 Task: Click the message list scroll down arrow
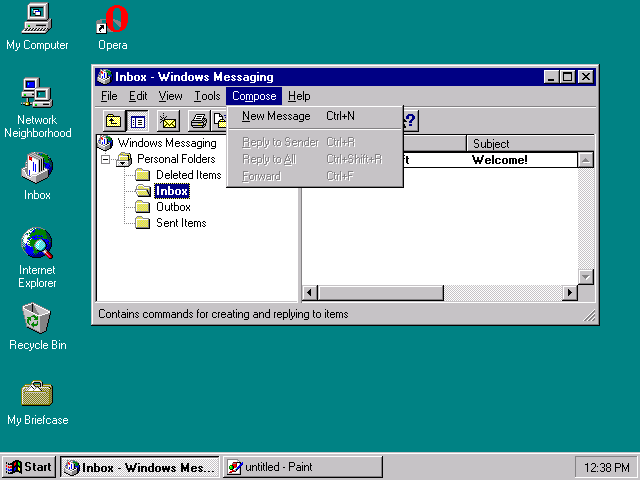[x=586, y=277]
